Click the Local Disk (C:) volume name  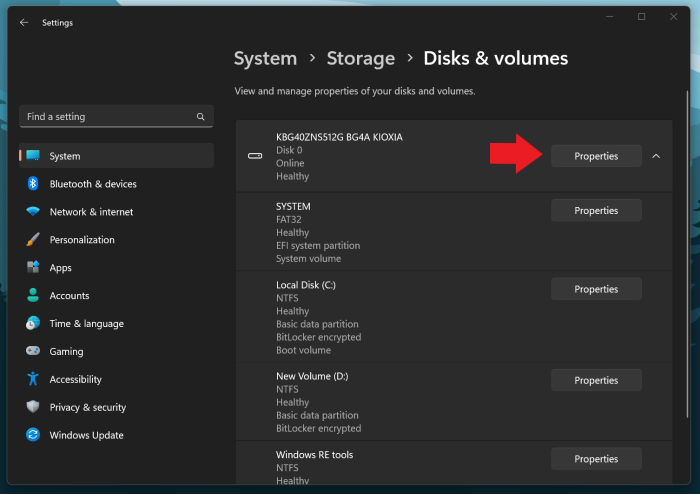point(306,285)
